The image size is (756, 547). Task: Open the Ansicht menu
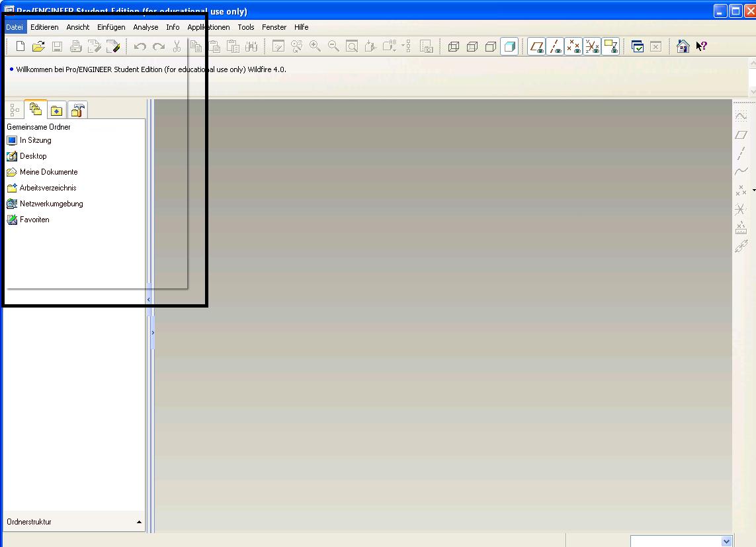pos(77,27)
